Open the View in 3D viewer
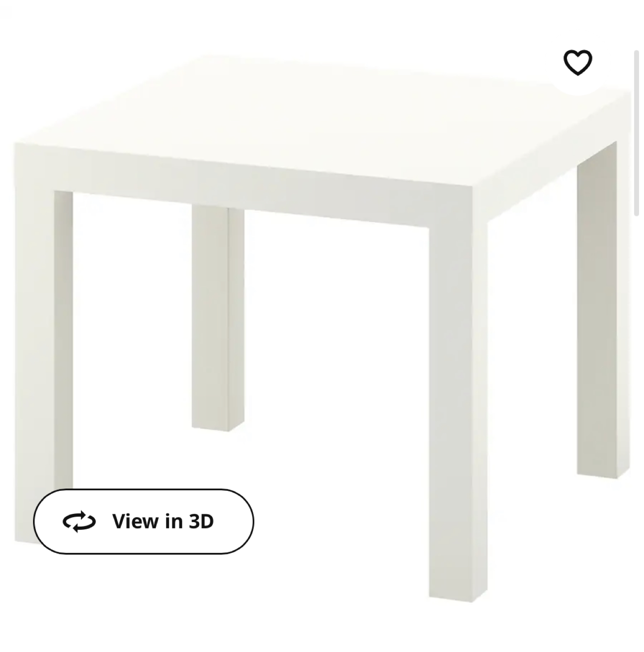Screen dimensions: 644x652 pyautogui.click(x=144, y=522)
